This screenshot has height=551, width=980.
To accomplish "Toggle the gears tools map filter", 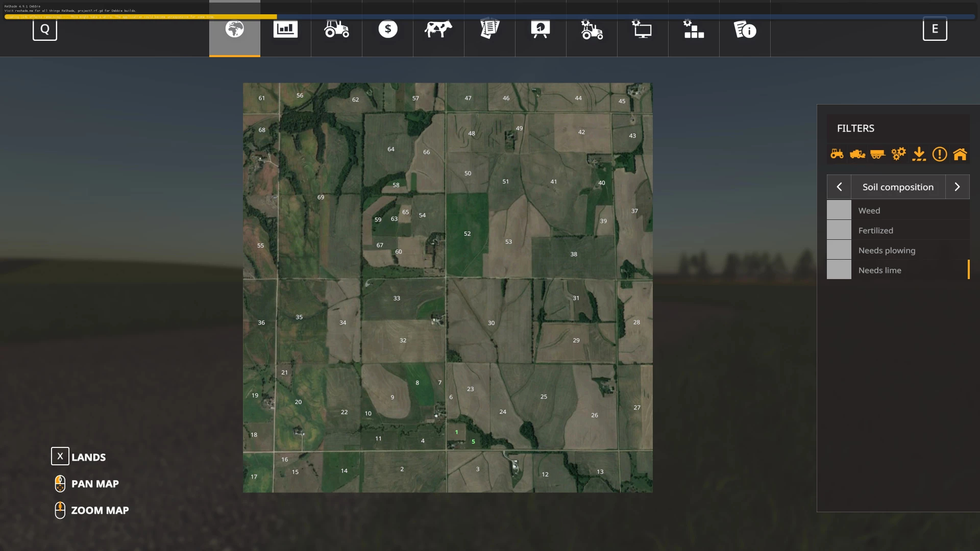I will click(x=898, y=154).
